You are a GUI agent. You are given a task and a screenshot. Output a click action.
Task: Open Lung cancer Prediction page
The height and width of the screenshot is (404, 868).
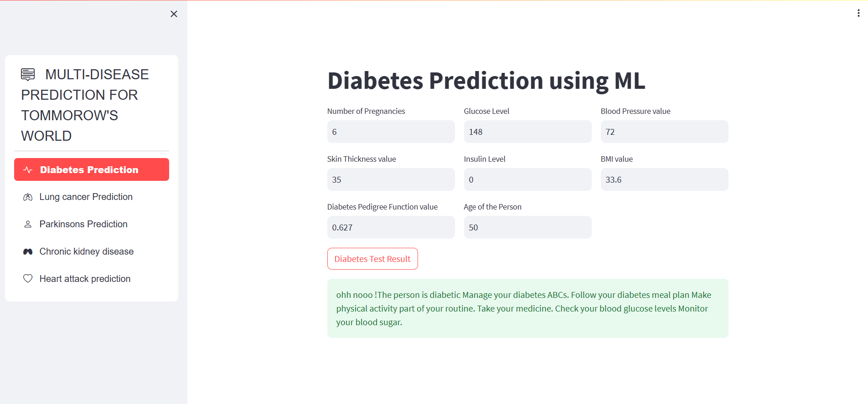click(x=86, y=196)
